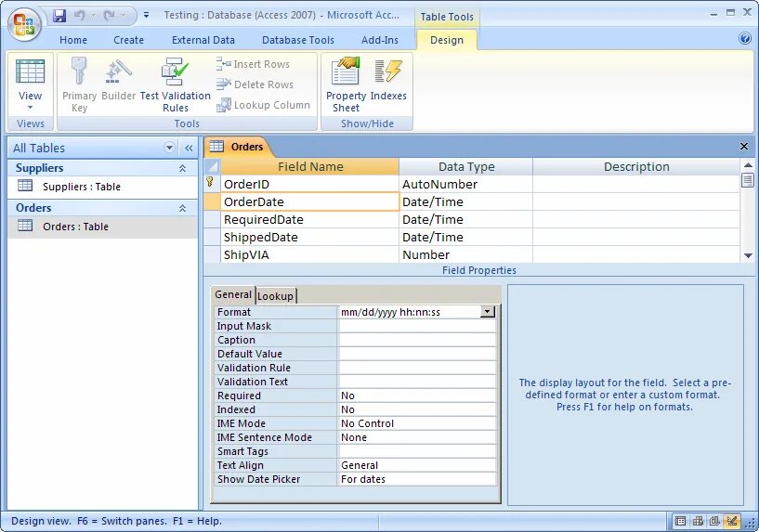Image resolution: width=759 pixels, height=532 pixels.
Task: Switch to the Lookup field properties tab
Action: click(275, 296)
